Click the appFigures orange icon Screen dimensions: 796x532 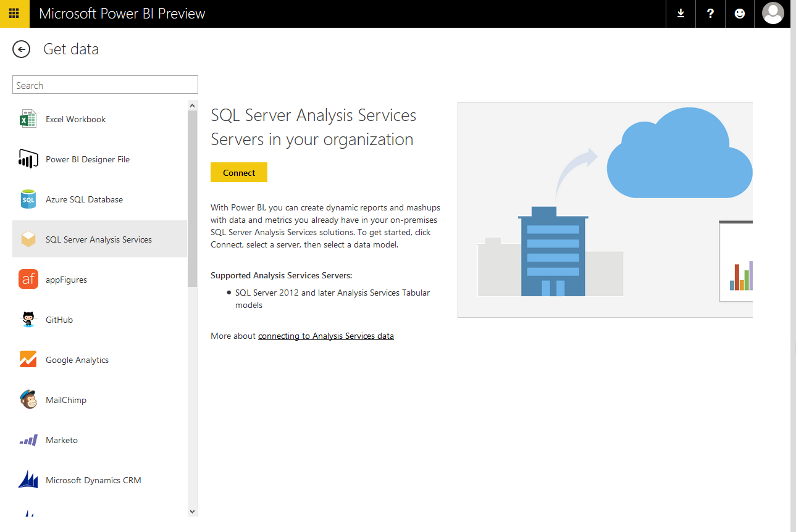[28, 280]
